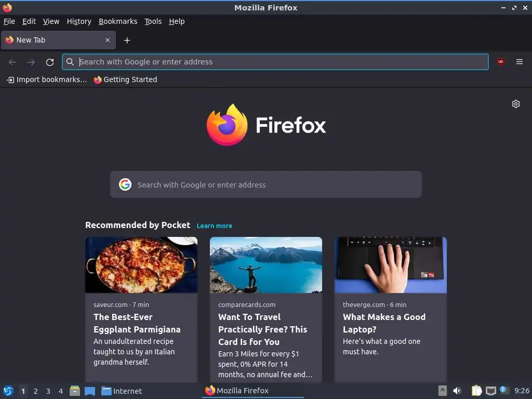Click the show desktop taskbar icon

click(89, 391)
